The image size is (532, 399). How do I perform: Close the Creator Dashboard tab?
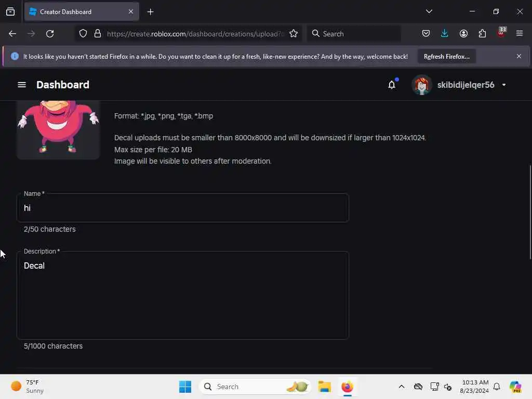point(131,12)
